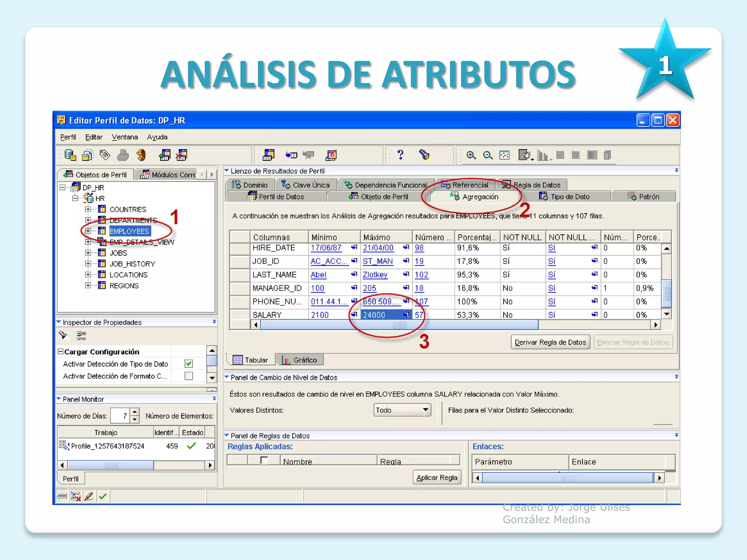Click the green checkmark status bar icon

coord(103,496)
